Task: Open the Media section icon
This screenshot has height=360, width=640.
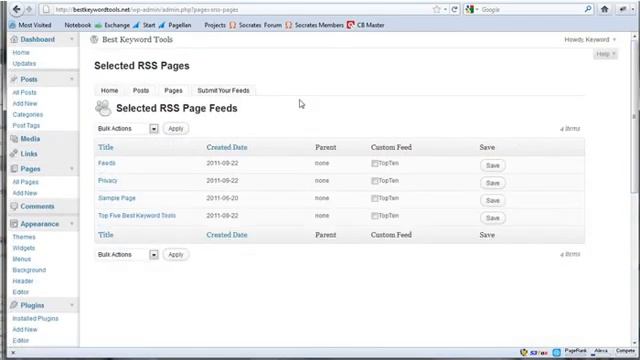Action: pos(14,139)
